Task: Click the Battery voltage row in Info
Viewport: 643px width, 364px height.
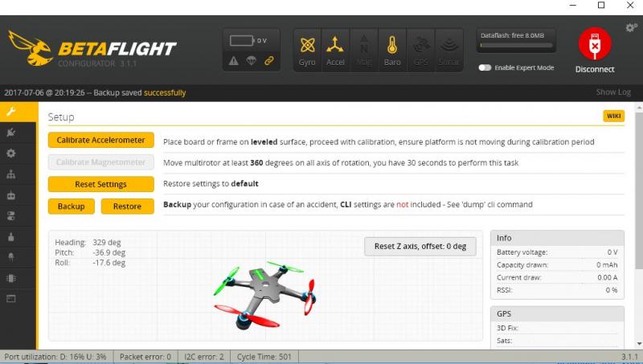Action: pos(557,252)
